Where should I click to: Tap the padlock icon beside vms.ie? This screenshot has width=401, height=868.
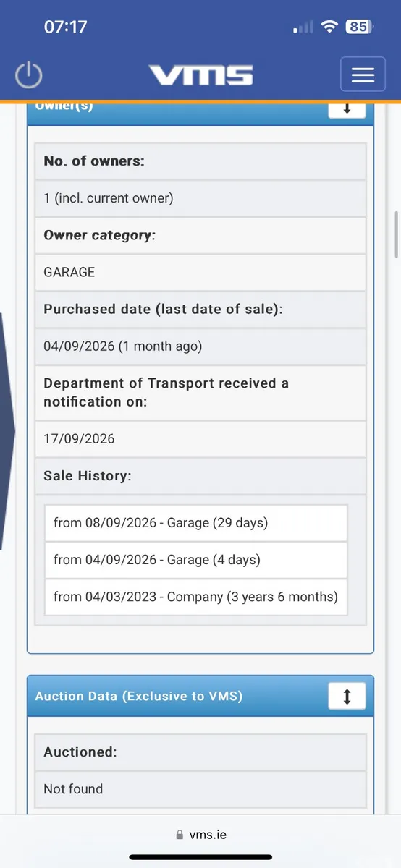tap(180, 835)
